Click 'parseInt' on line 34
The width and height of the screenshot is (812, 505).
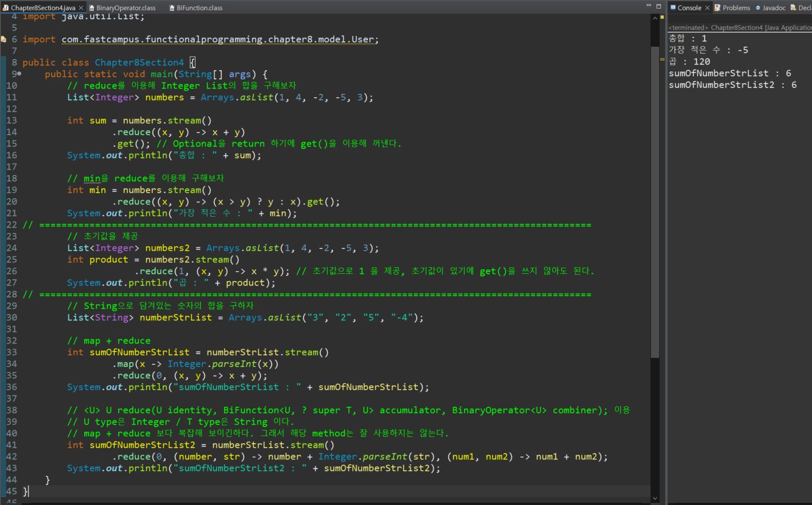pyautogui.click(x=234, y=363)
